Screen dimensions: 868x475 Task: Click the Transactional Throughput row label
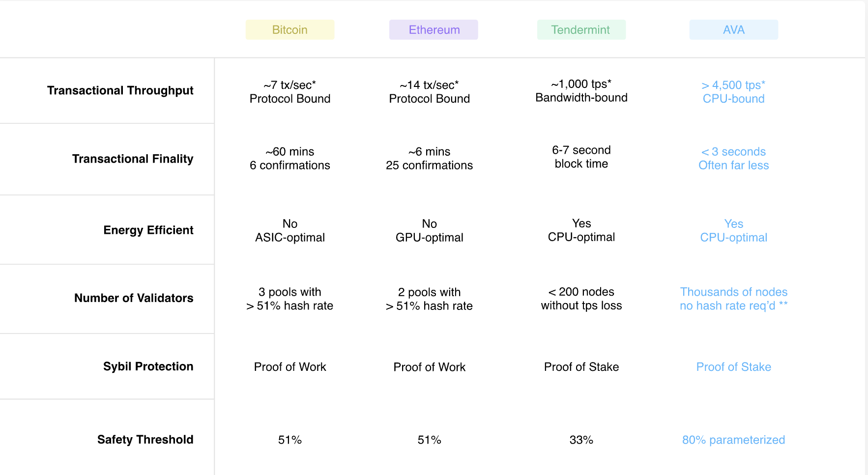[120, 90]
